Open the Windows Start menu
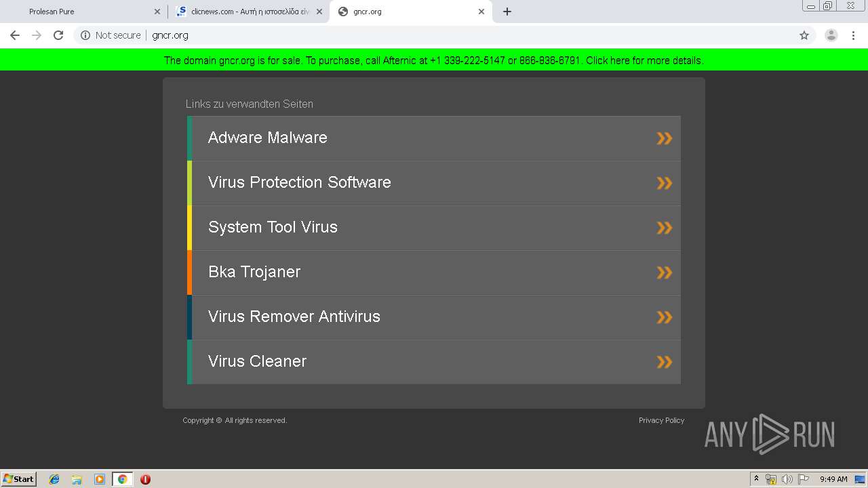Screen dimensions: 868x488 pos(18,479)
